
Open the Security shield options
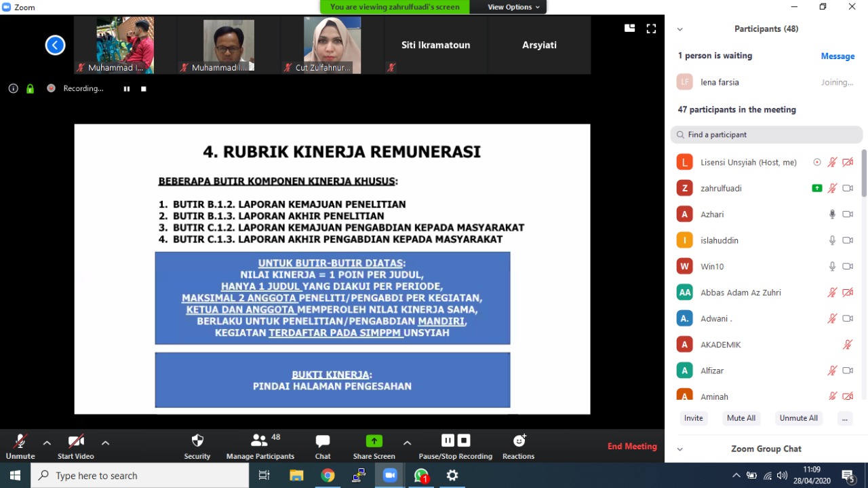coord(197,446)
